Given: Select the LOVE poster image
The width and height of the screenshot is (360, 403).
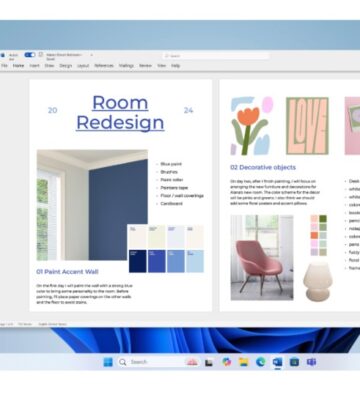Looking at the screenshot, I should 307,126.
